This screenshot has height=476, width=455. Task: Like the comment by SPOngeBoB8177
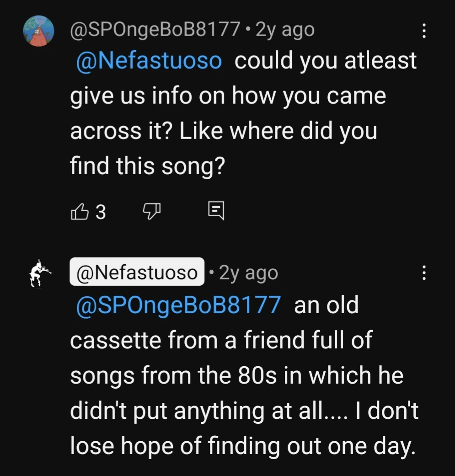click(x=80, y=212)
